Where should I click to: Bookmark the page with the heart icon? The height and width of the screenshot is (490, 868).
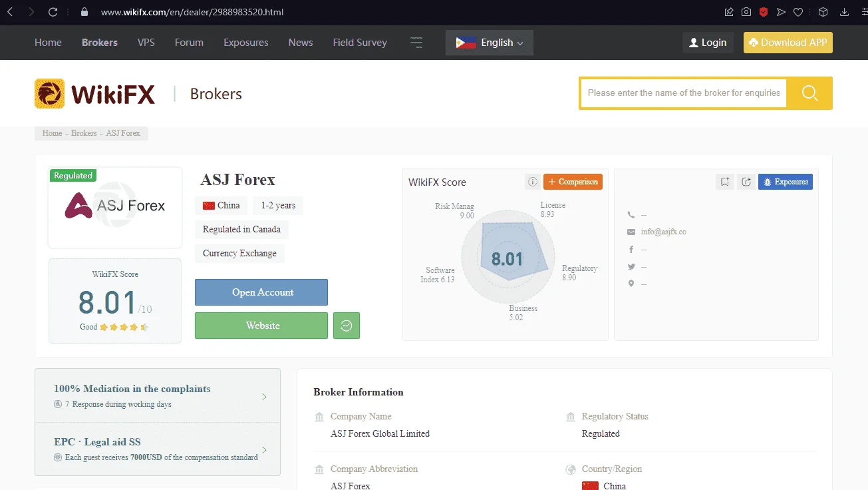tap(798, 12)
